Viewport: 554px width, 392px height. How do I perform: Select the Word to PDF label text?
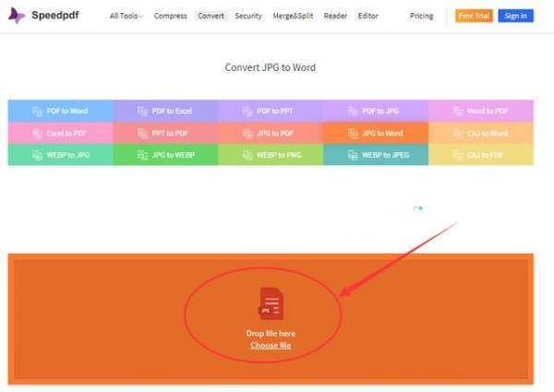click(x=488, y=111)
